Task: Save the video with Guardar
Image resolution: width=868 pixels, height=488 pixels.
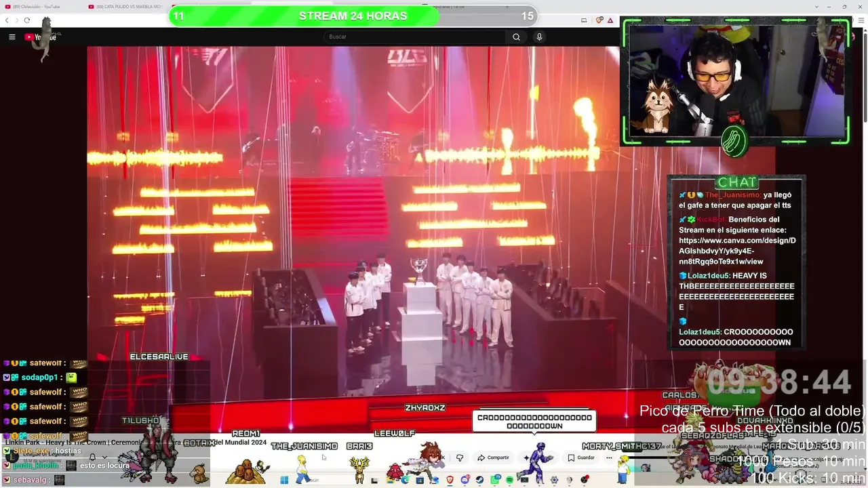Action: (x=581, y=457)
